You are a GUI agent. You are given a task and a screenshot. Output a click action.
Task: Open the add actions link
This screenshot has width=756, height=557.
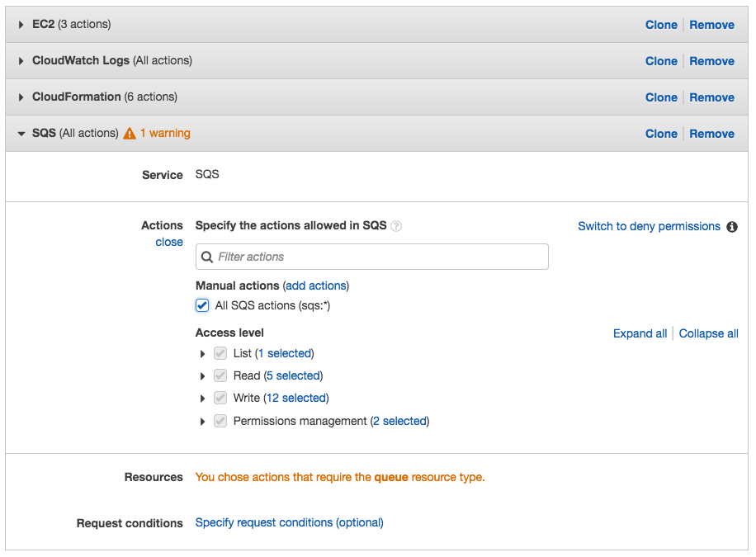click(316, 286)
